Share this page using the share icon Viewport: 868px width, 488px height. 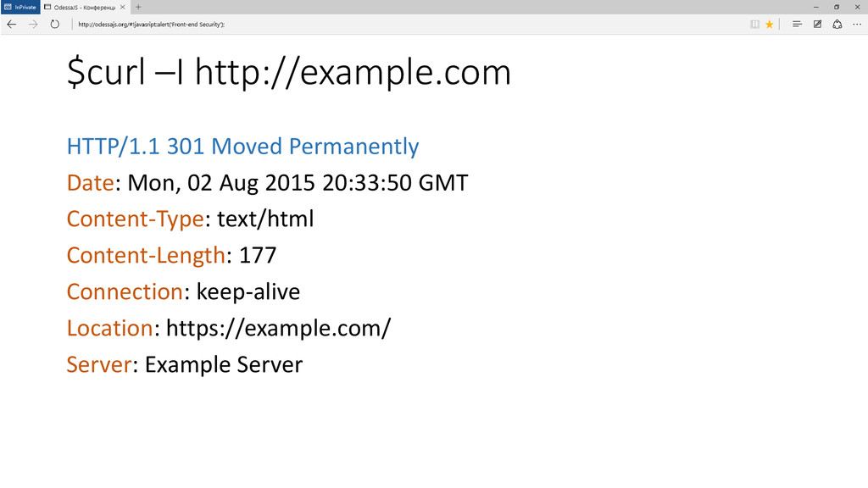[837, 25]
